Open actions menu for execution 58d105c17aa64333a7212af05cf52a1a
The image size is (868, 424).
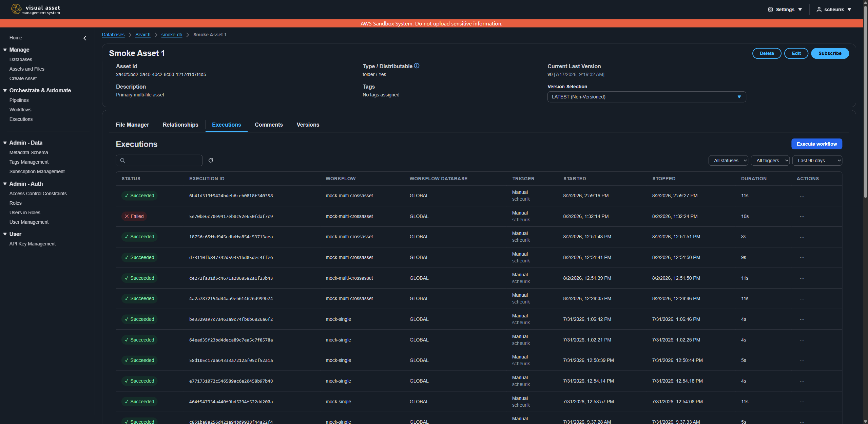(x=802, y=361)
